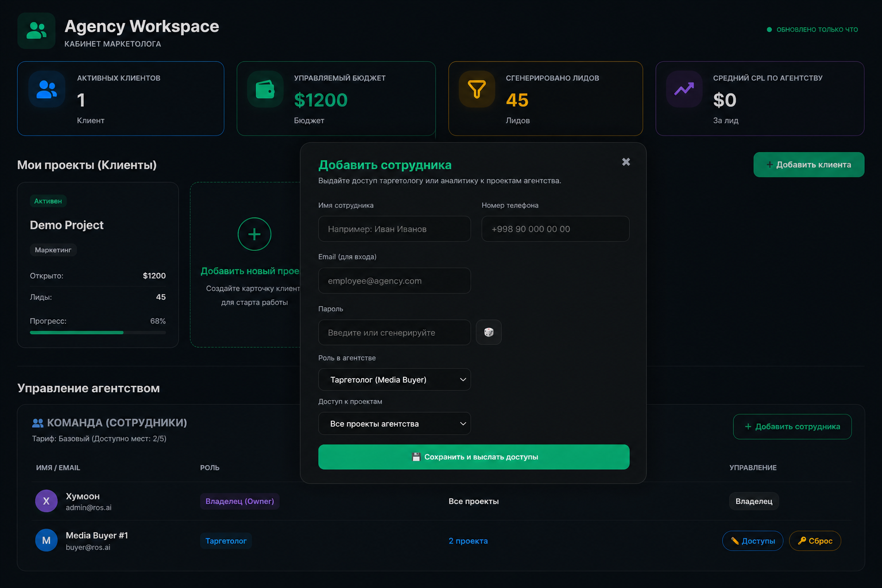Image resolution: width=882 pixels, height=588 pixels.
Task: Click the Email employee@agency.com field
Action: (x=394, y=281)
